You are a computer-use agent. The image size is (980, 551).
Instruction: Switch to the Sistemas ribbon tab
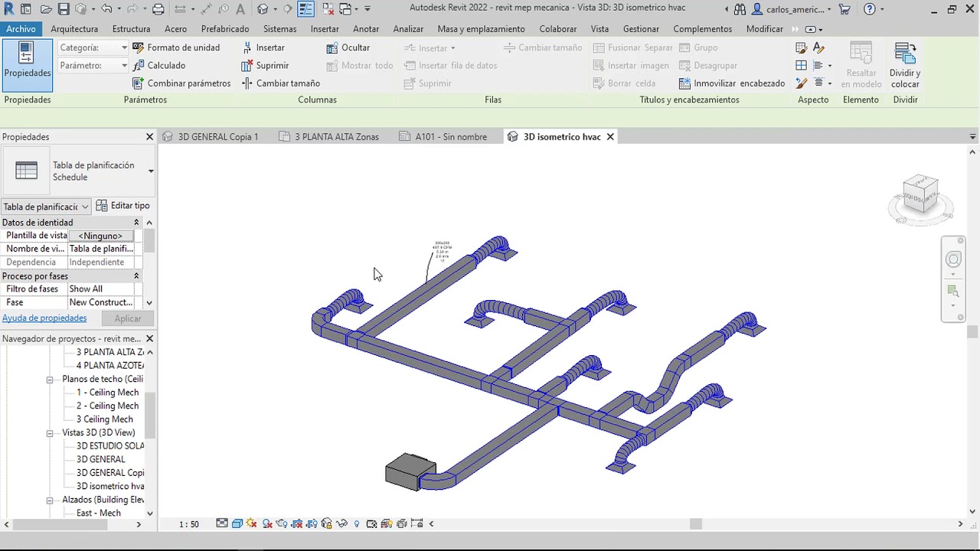(279, 29)
